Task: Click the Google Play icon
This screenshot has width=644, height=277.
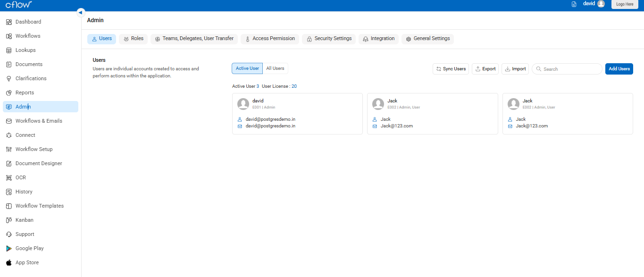Action: (x=9, y=248)
